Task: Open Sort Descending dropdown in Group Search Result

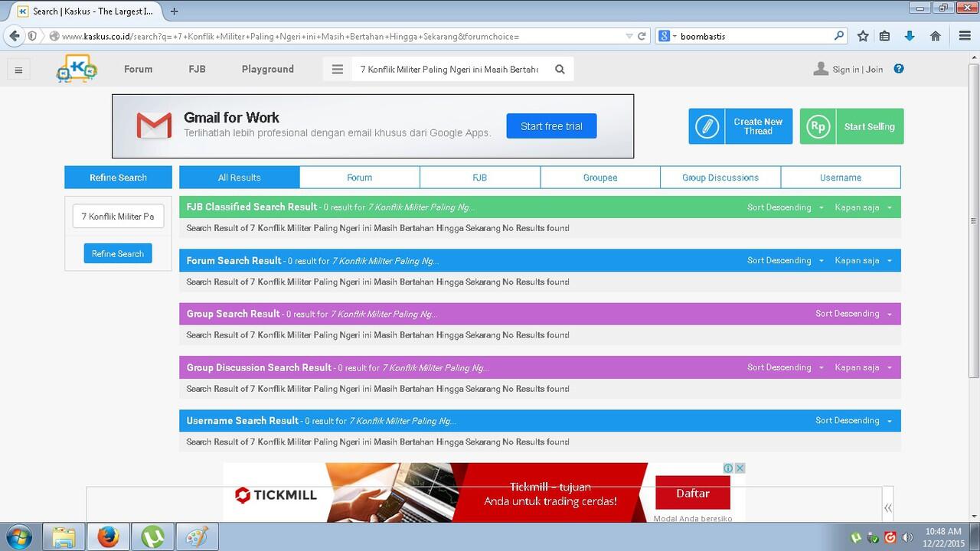Action: [x=854, y=314]
